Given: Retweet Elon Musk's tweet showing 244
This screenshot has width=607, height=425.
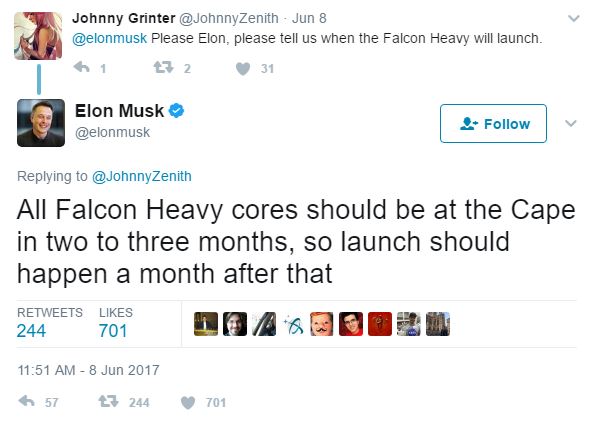Looking at the screenshot, I should coord(108,401).
